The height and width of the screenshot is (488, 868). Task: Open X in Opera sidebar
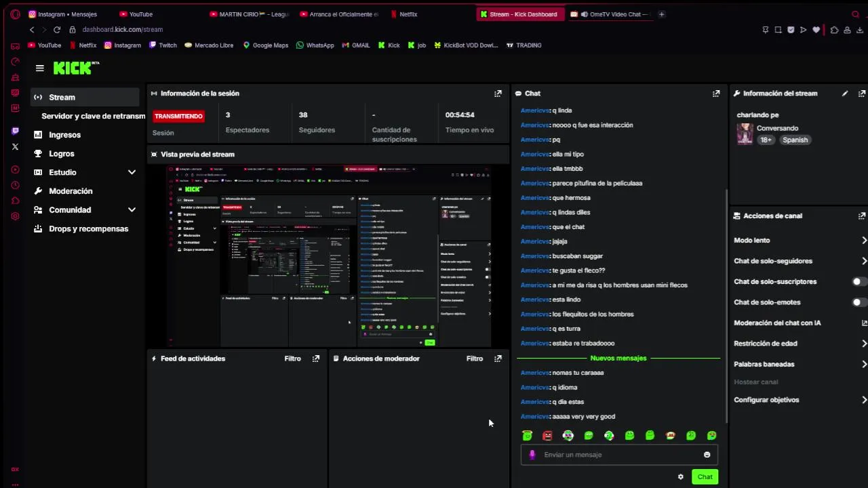click(x=15, y=146)
